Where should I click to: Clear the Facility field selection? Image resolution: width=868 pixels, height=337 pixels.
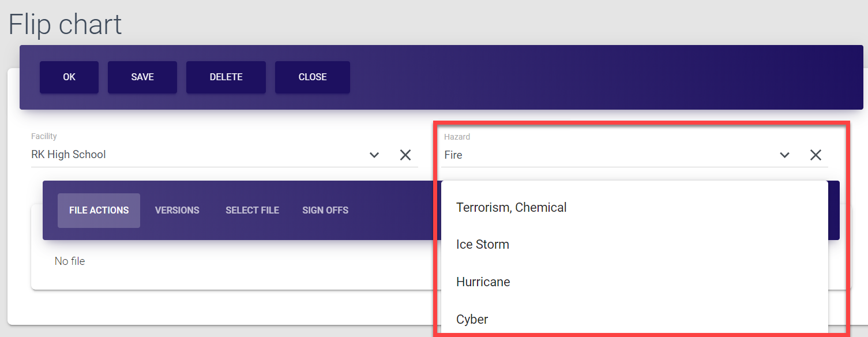coord(405,155)
